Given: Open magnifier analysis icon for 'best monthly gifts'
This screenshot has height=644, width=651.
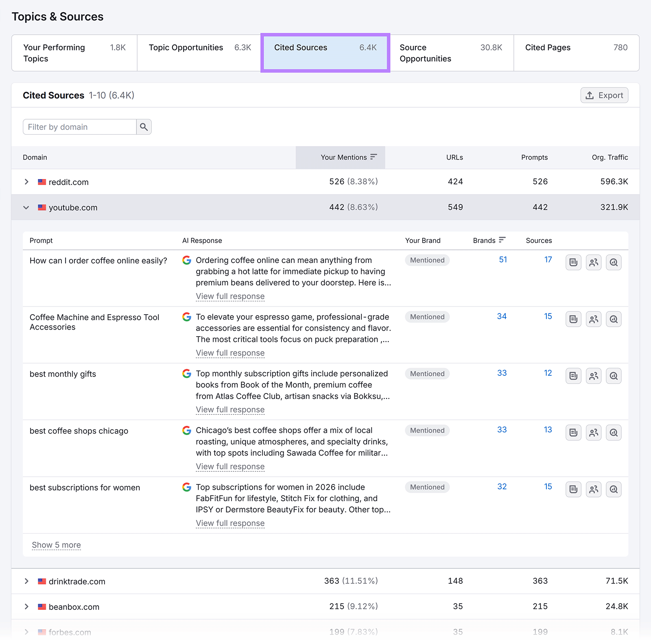Looking at the screenshot, I should pos(614,376).
